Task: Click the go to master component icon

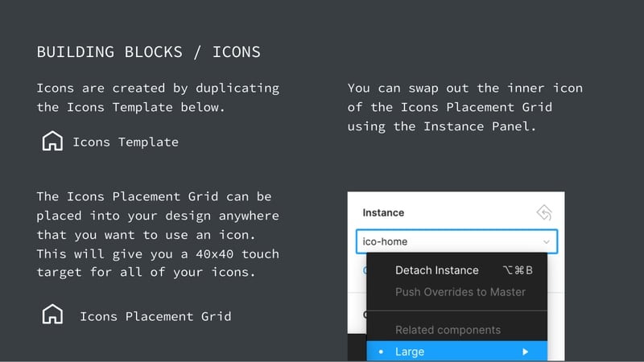Action: 544,213
